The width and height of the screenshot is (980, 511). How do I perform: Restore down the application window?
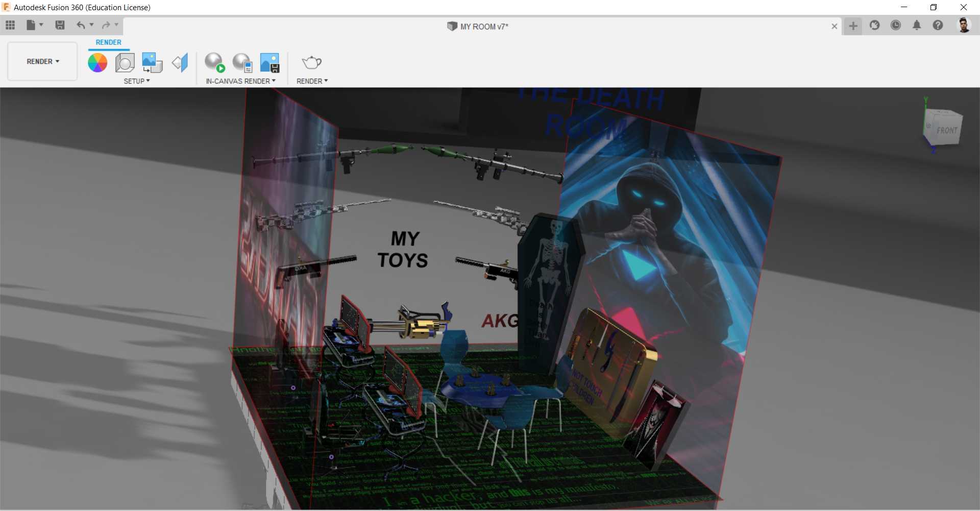[x=934, y=7]
